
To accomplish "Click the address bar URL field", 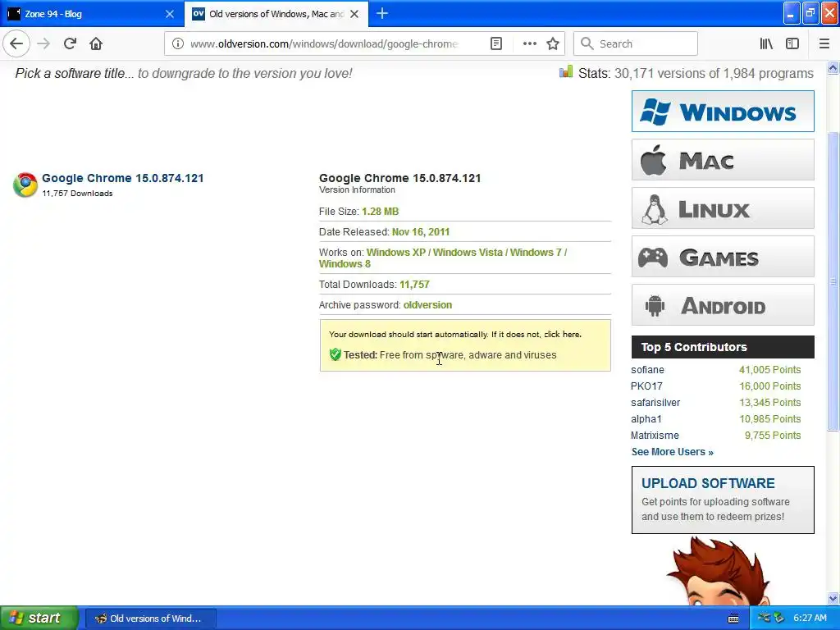I will 324,43.
